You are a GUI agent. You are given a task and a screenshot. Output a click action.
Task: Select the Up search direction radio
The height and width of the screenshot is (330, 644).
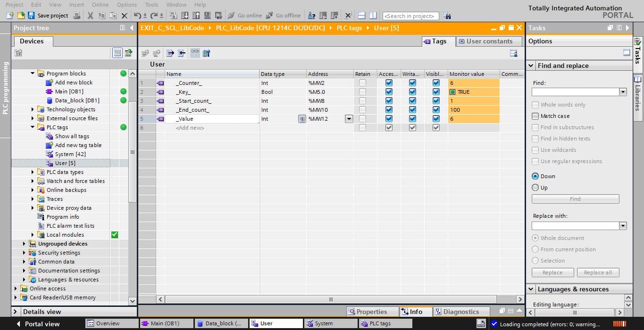(x=535, y=188)
